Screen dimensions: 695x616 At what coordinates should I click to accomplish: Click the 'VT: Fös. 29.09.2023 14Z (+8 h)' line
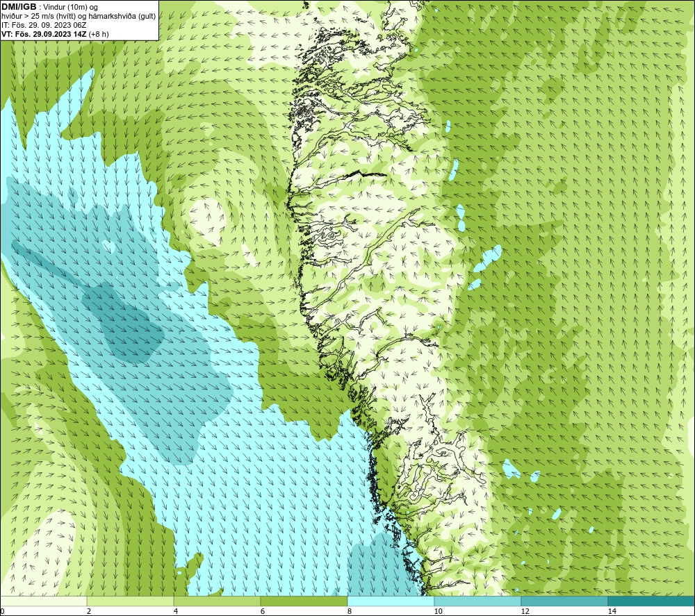point(55,34)
